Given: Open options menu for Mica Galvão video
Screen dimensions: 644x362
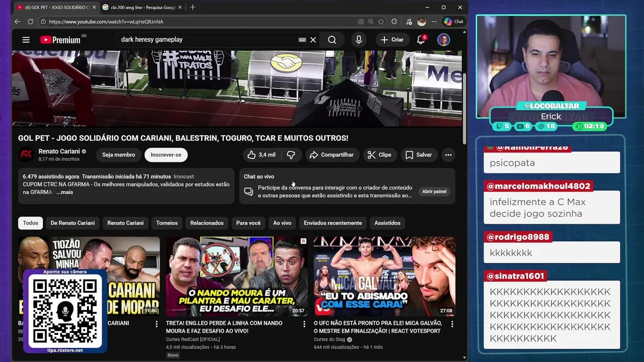Looking at the screenshot, I should [452, 324].
